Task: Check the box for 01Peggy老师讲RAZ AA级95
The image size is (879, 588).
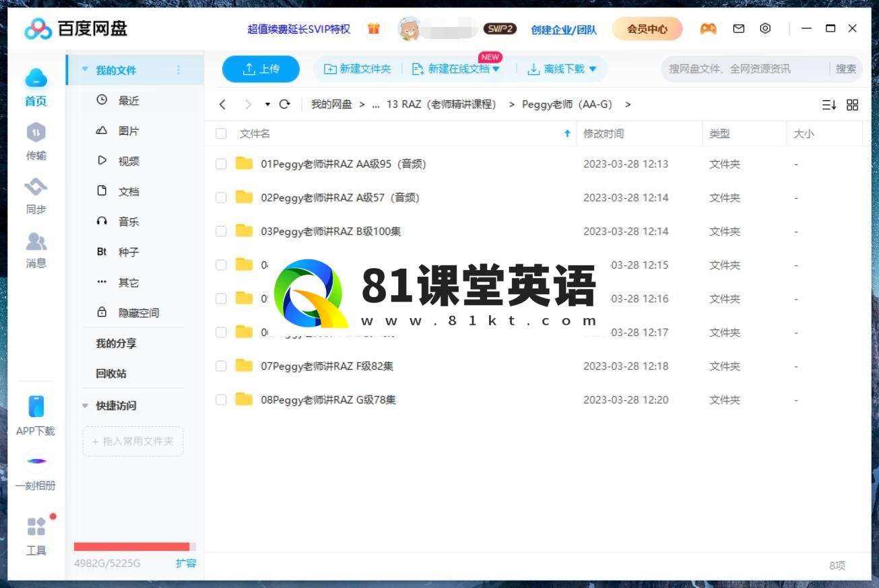Action: click(221, 164)
